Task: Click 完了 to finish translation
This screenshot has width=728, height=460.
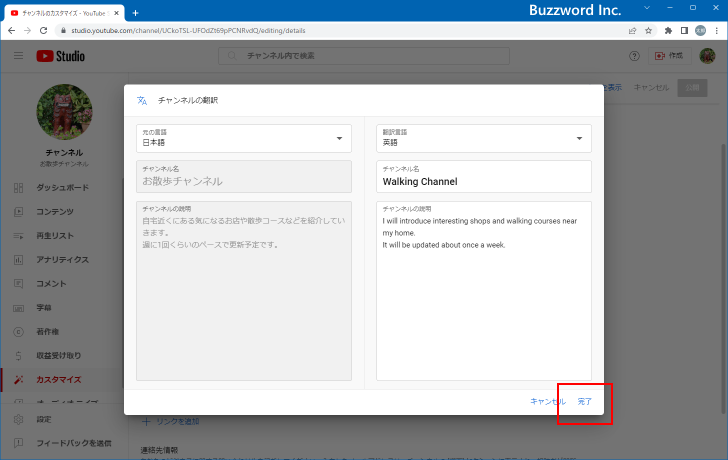Action: (585, 402)
